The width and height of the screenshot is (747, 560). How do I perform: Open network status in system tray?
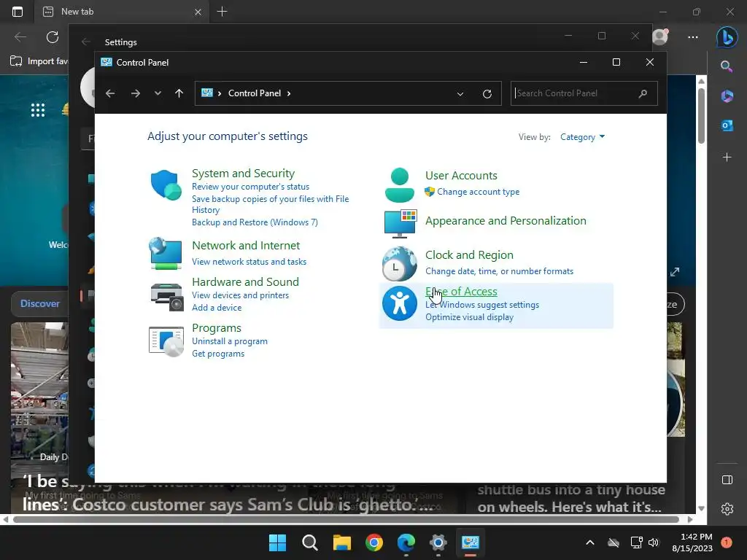(x=636, y=542)
